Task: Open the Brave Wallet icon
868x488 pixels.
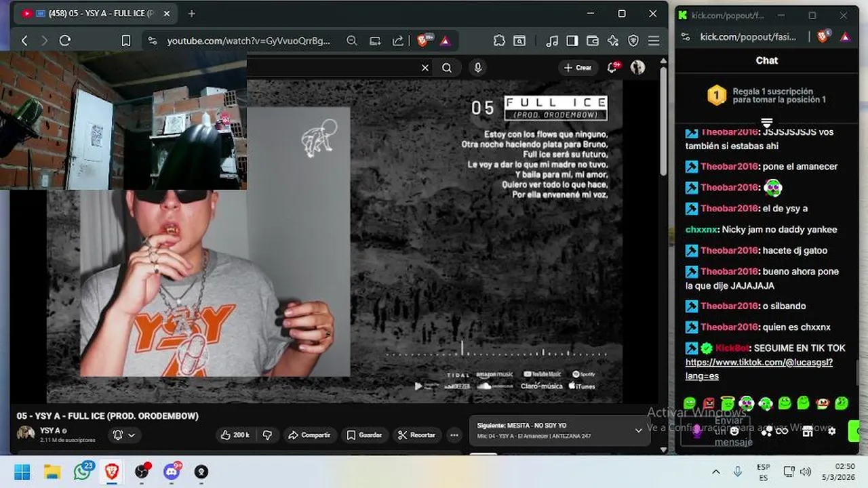Action: (593, 41)
